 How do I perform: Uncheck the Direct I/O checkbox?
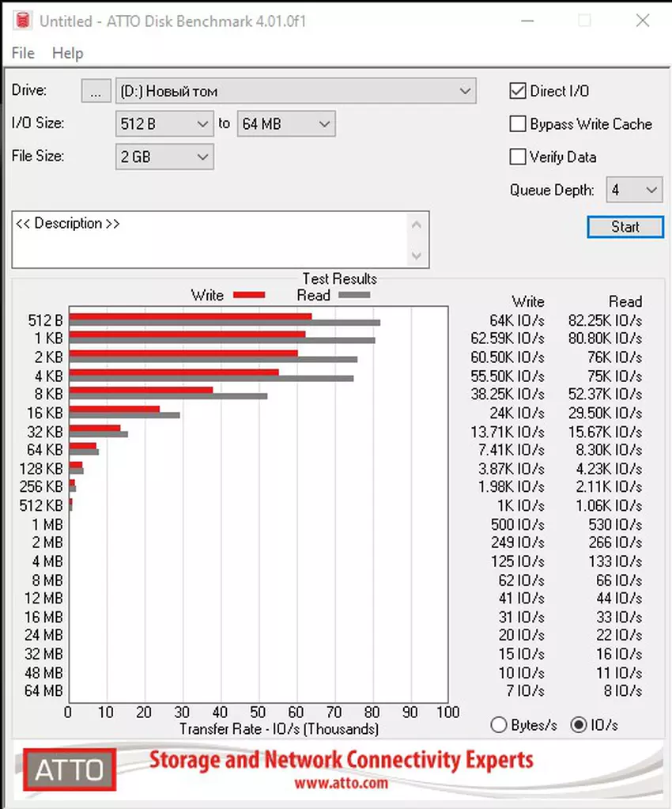pyautogui.click(x=518, y=91)
